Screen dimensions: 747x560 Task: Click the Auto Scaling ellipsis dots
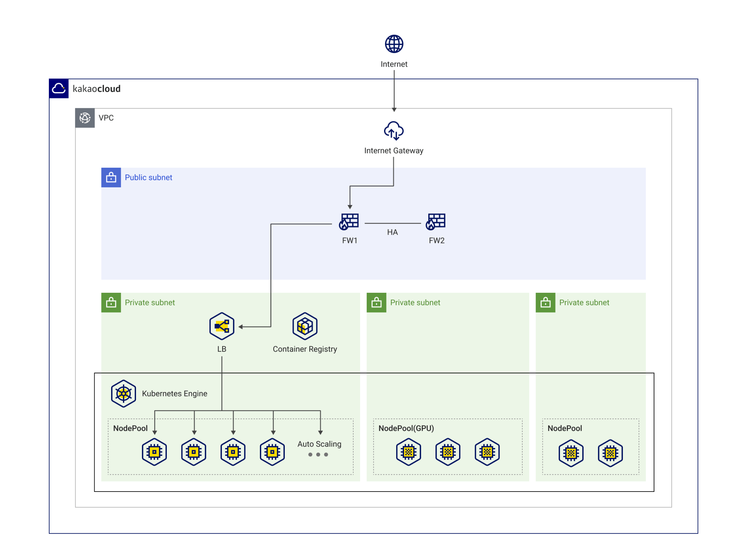pos(318,454)
